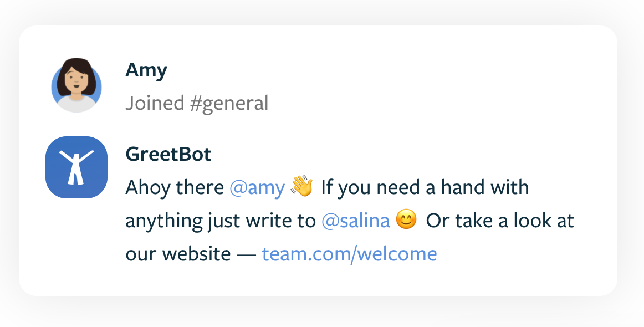Click the #general channel name
Image resolution: width=644 pixels, height=327 pixels.
tap(229, 104)
